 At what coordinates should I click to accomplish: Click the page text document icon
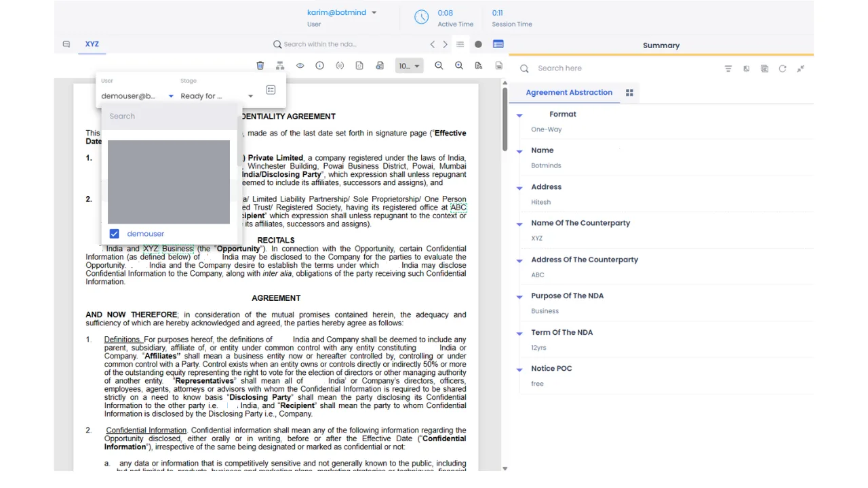tap(499, 66)
